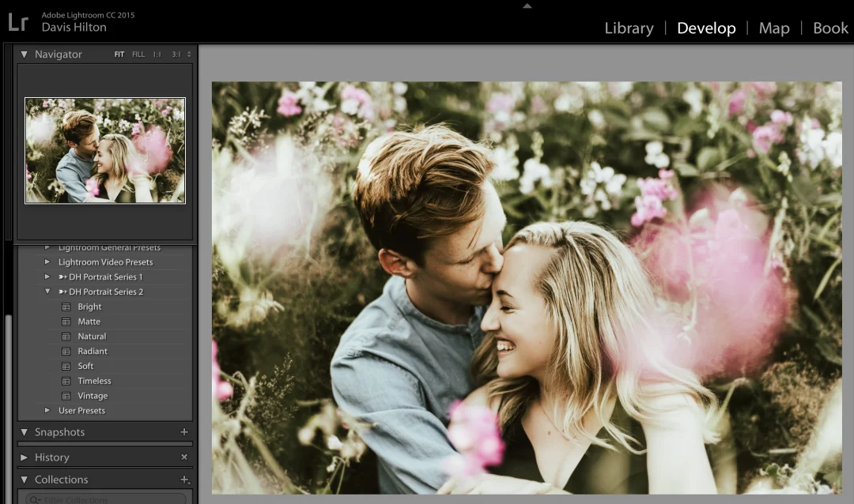This screenshot has height=504, width=854.
Task: Add a new snapshot with plus icon
Action: point(184,432)
